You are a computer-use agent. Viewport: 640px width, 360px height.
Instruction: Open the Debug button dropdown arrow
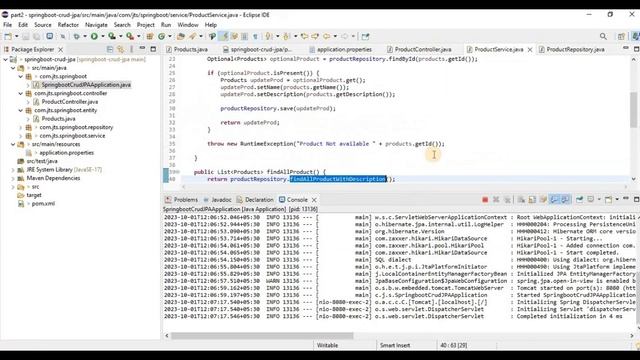85,36
